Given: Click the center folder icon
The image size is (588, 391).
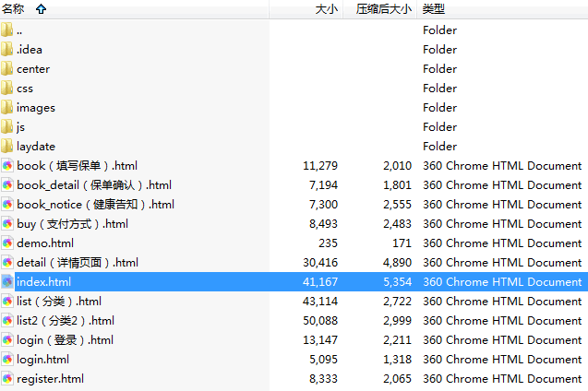Looking at the screenshot, I should click(6, 69).
